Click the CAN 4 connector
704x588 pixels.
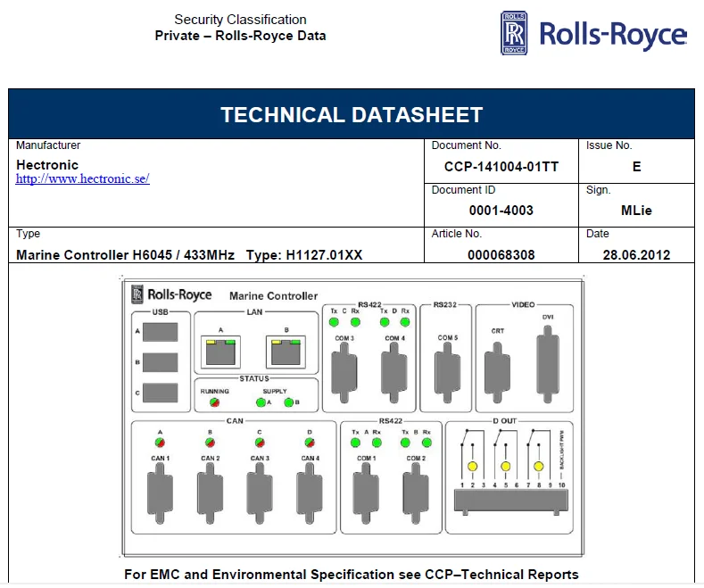click(x=310, y=493)
